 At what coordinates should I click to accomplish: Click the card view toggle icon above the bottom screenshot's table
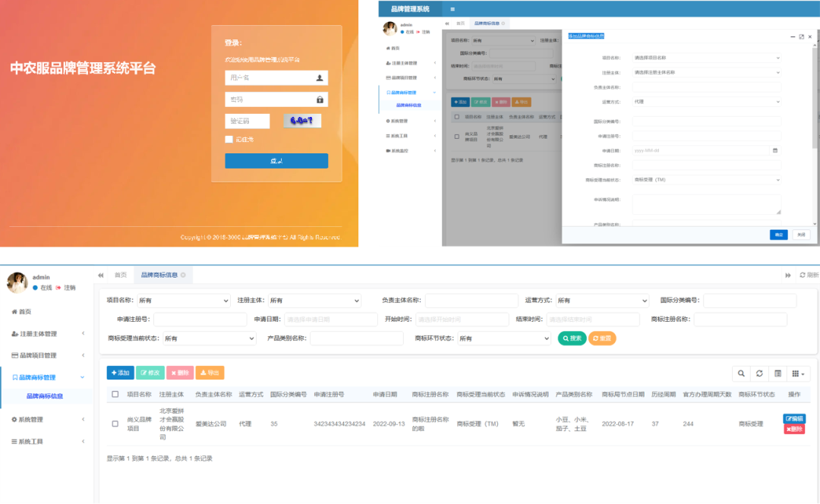777,373
